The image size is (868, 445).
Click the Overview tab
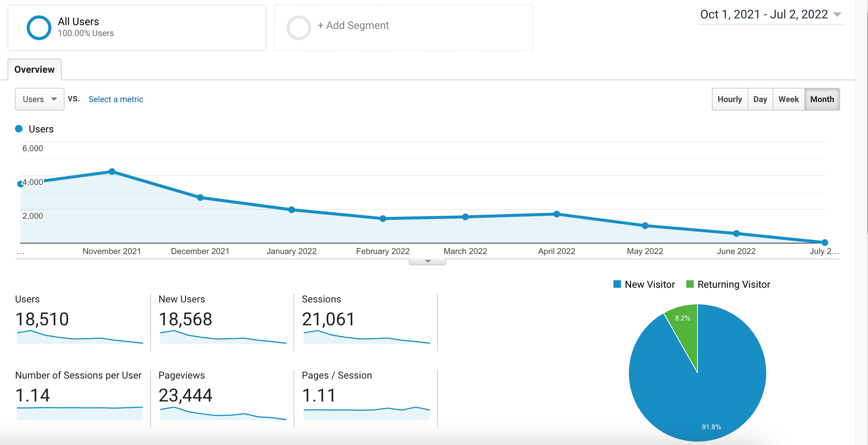(x=35, y=70)
